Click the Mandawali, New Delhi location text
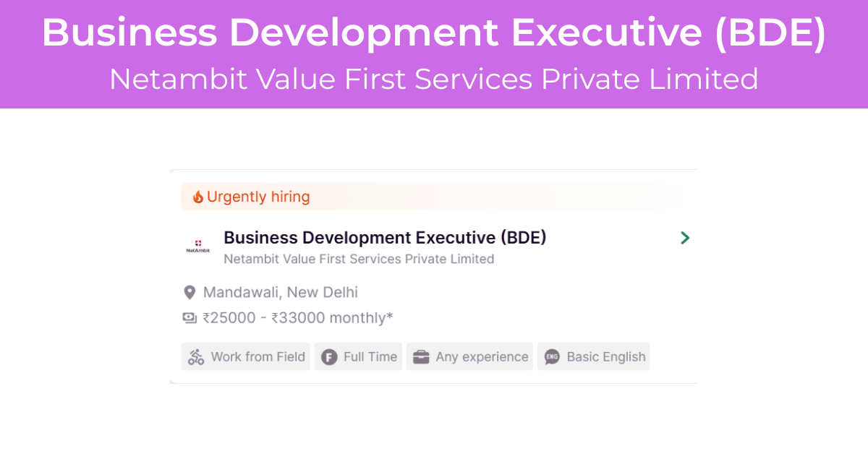Screen dimensions: 868x454 click(281, 292)
